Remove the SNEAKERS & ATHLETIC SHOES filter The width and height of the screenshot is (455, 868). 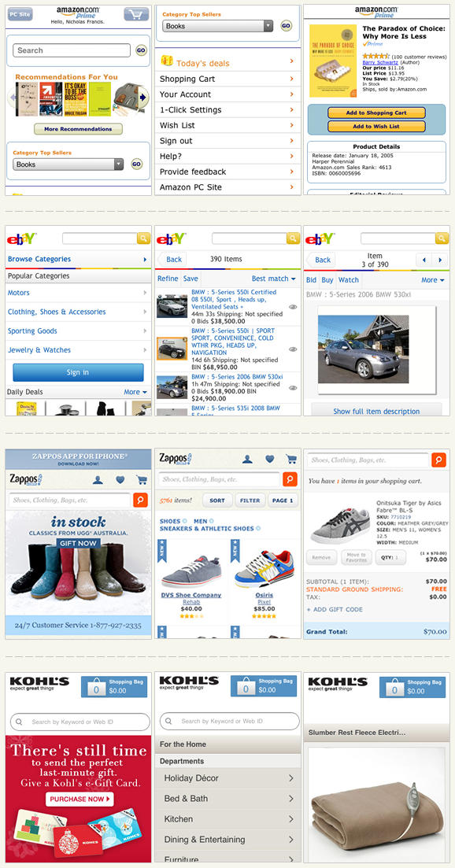pyautogui.click(x=258, y=528)
